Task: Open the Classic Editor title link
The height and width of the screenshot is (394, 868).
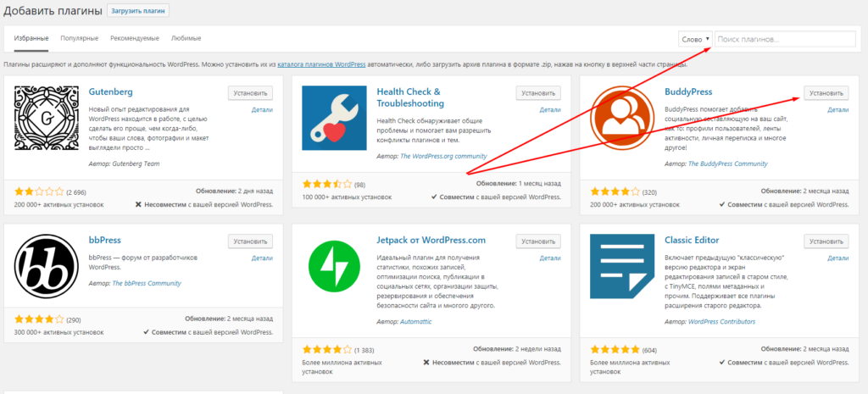Action: pos(692,240)
